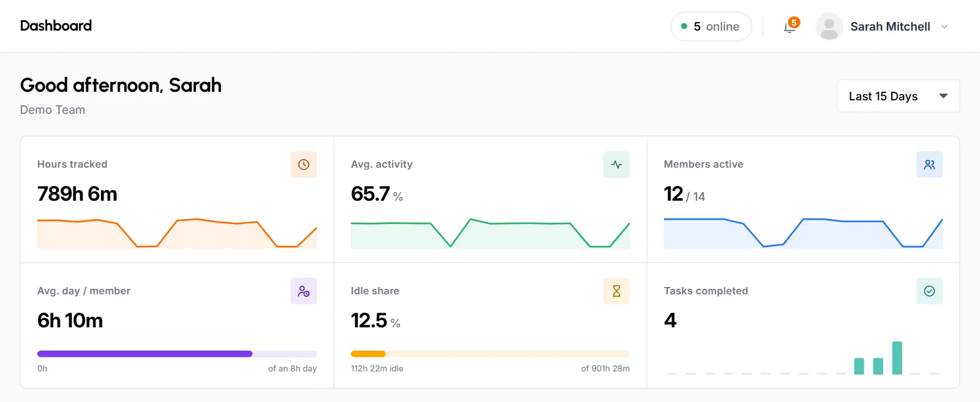Open the notifications bell icon
The image size is (980, 402).
point(790,28)
